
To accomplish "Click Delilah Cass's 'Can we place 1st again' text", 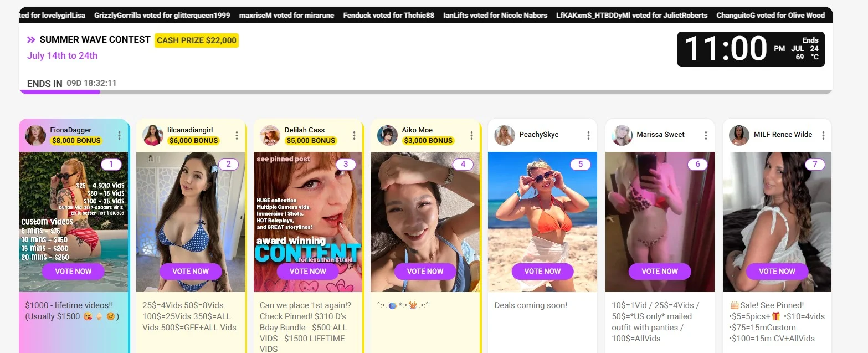I will 306,327.
